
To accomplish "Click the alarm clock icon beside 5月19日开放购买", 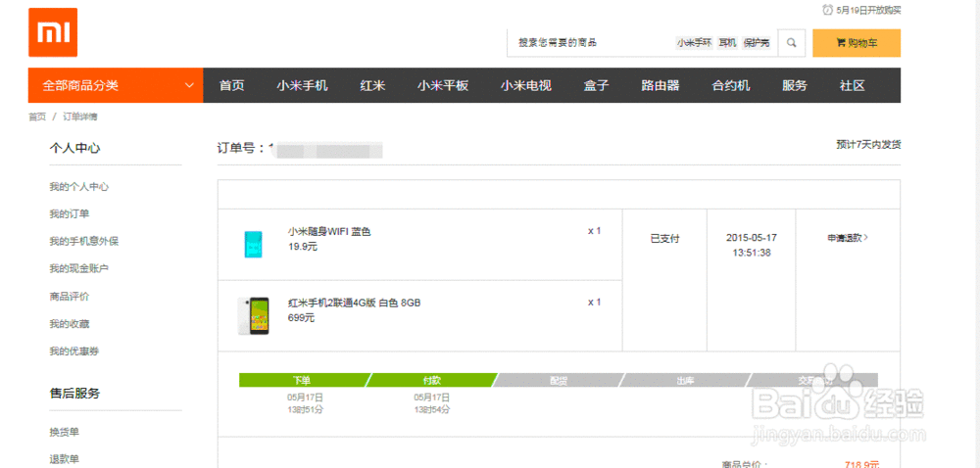I will click(827, 10).
